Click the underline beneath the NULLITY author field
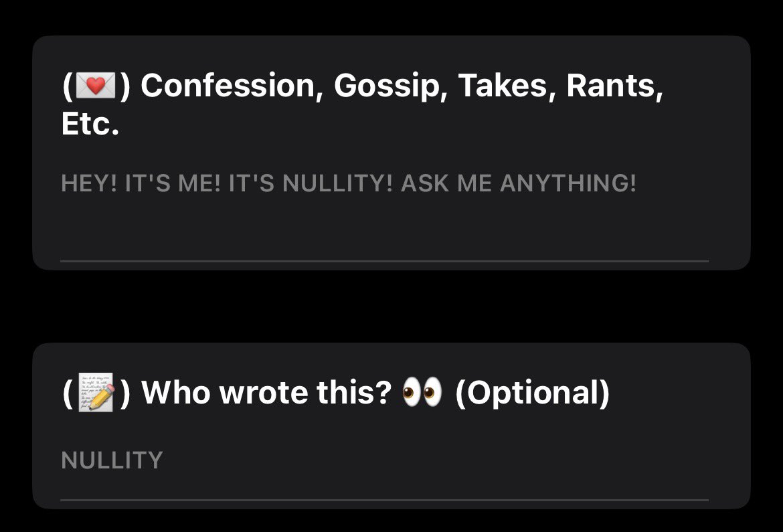783x532 pixels. 384,499
